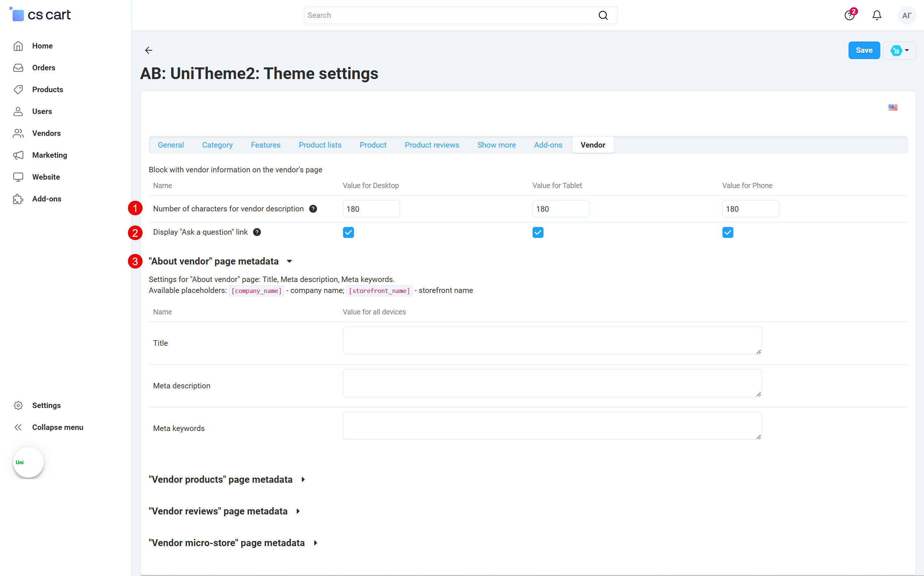Go back with the arrow icon
This screenshot has width=924, height=576.
149,50
